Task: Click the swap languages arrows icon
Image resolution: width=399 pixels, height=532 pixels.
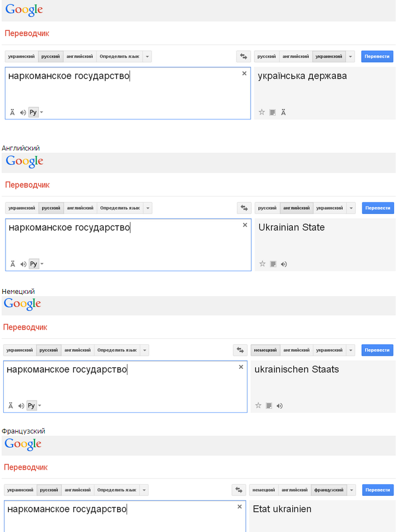Action: (x=243, y=56)
